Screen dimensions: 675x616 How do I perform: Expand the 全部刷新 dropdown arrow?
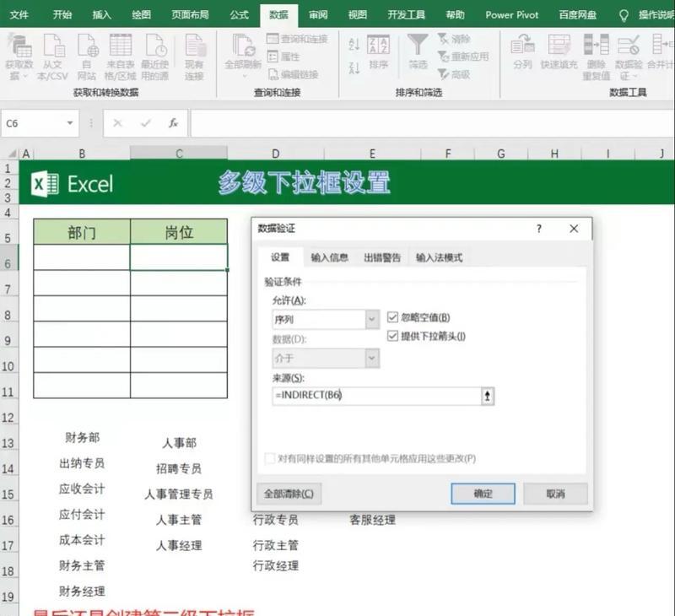tap(244, 76)
